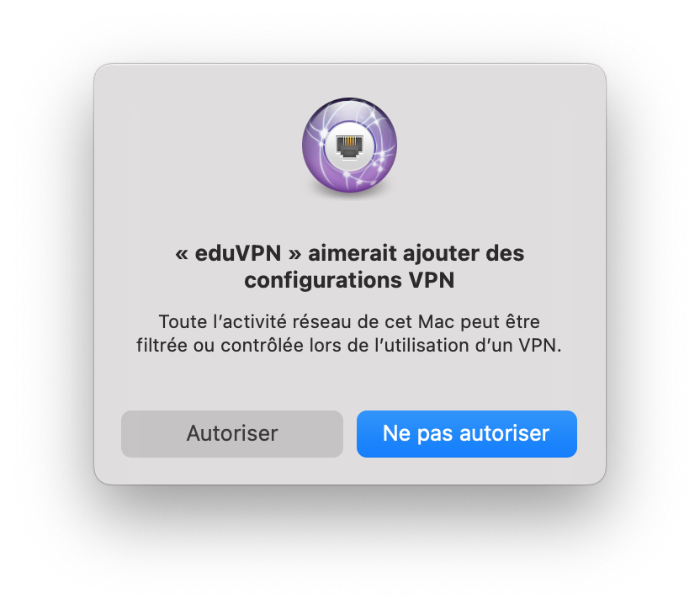
Task: Click the eduVPN VPN app icon
Action: click(x=349, y=146)
